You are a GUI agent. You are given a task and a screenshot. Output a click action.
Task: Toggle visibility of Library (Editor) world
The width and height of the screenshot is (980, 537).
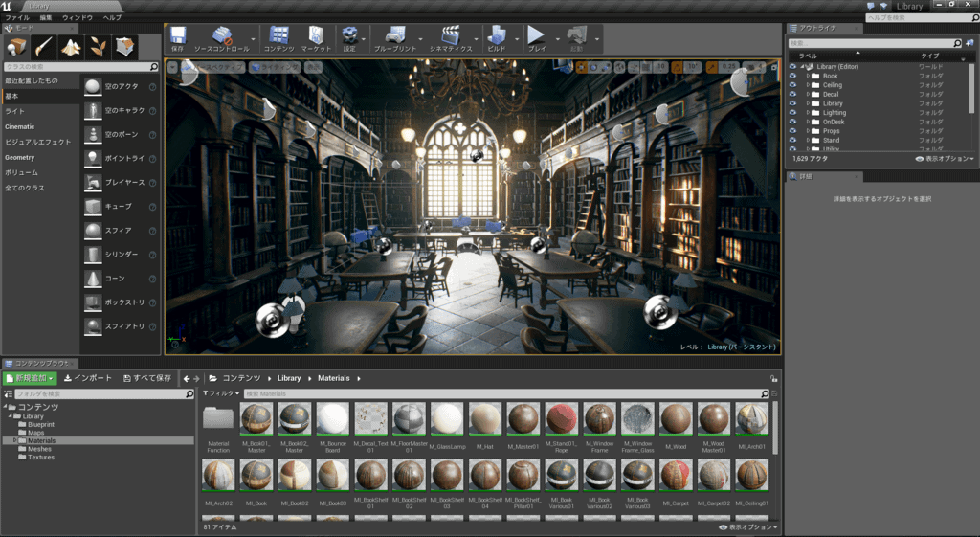click(793, 66)
